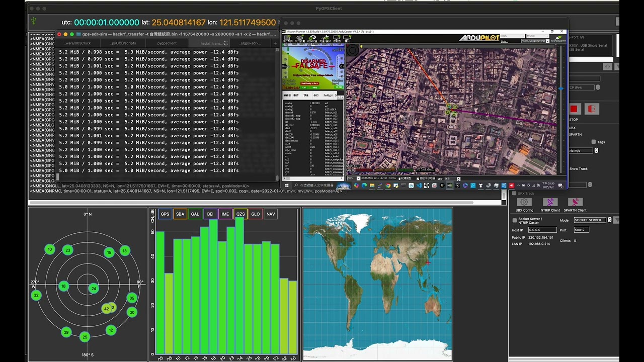The height and width of the screenshot is (362, 644).
Task: Click the Port 50012 input field
Action: [x=581, y=230]
